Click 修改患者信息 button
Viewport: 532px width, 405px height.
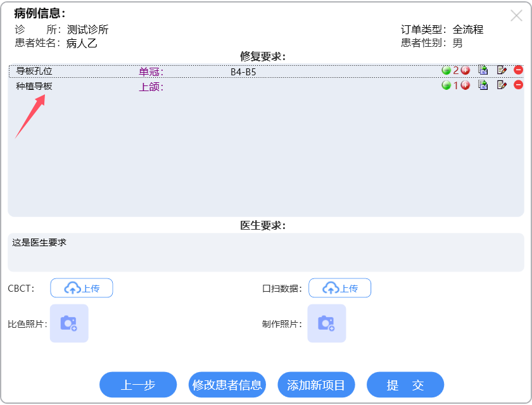tap(227, 385)
